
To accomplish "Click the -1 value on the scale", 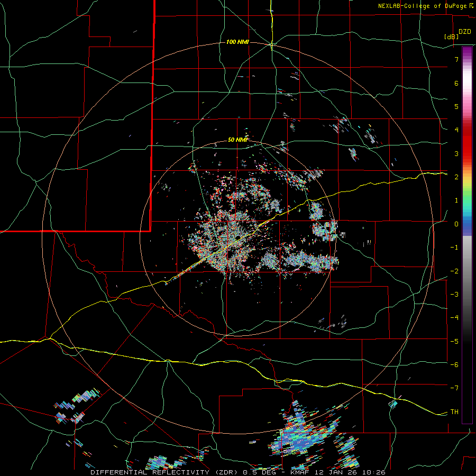I will 454,247.
